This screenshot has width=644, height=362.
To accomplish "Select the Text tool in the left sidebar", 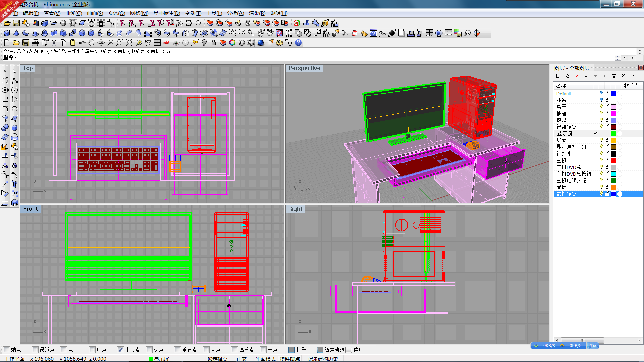I will (14, 184).
